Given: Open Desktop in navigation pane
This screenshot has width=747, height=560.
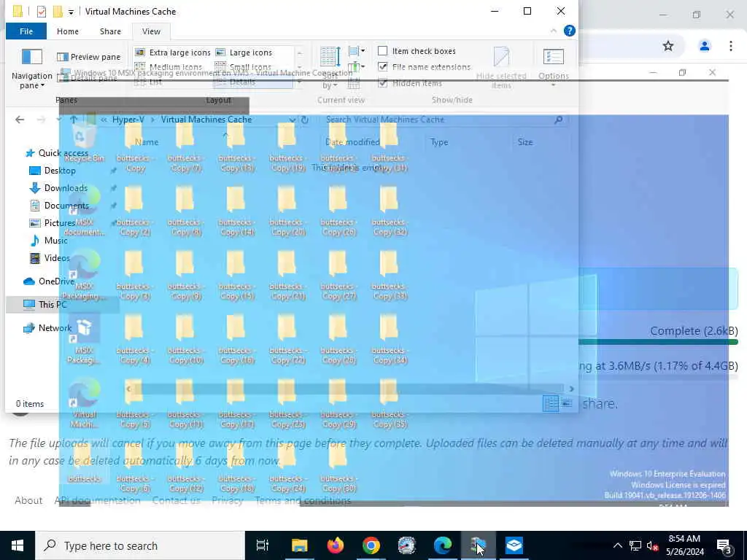Looking at the screenshot, I should click(x=60, y=171).
